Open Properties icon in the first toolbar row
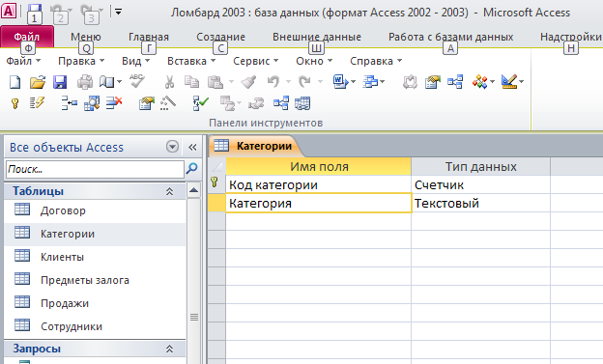The width and height of the screenshot is (603, 364). point(432,82)
